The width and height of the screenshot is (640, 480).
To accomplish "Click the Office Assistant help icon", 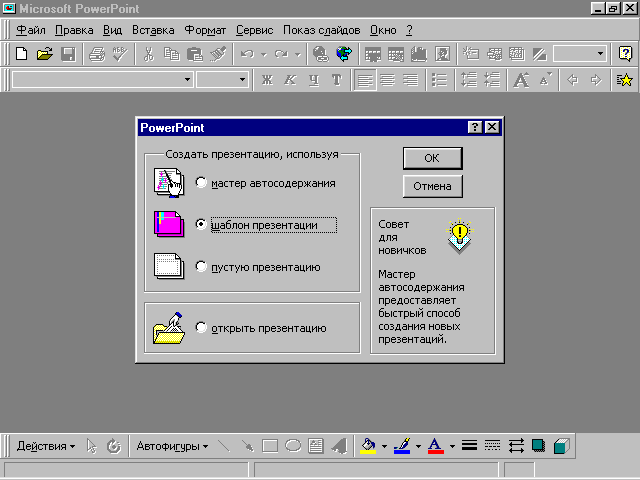I will point(625,54).
